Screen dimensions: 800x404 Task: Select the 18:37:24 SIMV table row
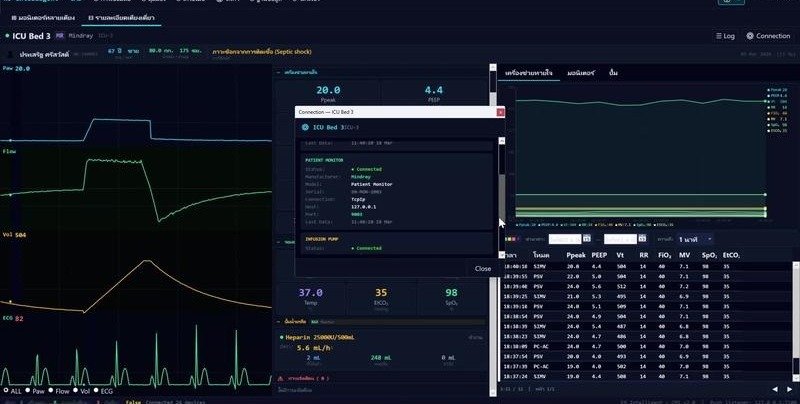pos(646,376)
